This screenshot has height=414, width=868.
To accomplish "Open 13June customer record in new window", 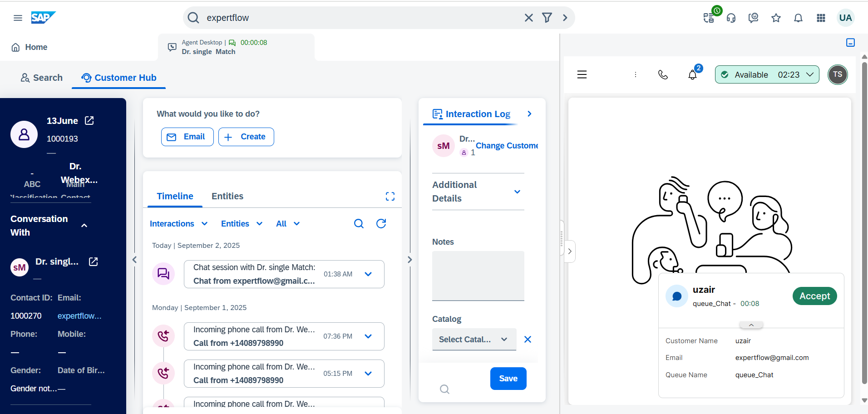I will (89, 121).
